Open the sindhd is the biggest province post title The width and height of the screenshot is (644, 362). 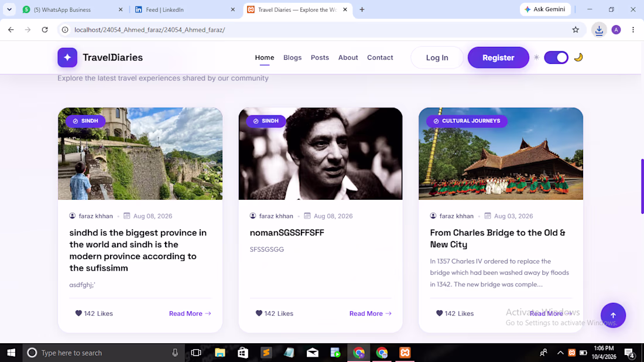click(138, 250)
